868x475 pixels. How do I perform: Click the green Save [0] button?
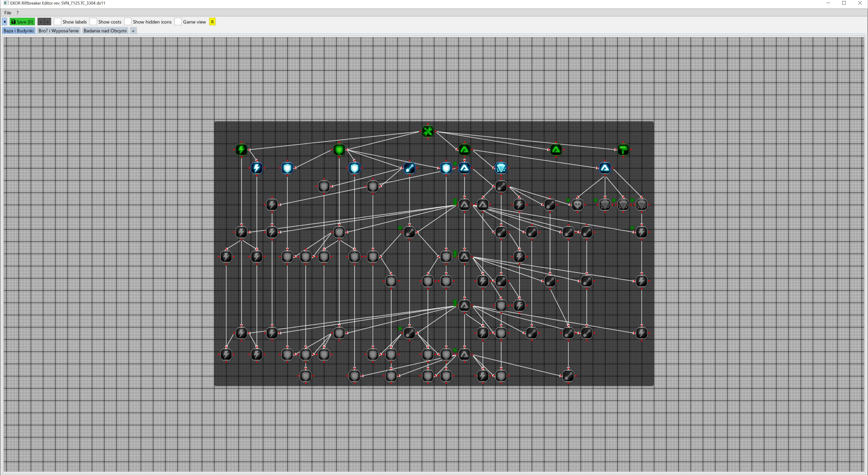[x=22, y=22]
